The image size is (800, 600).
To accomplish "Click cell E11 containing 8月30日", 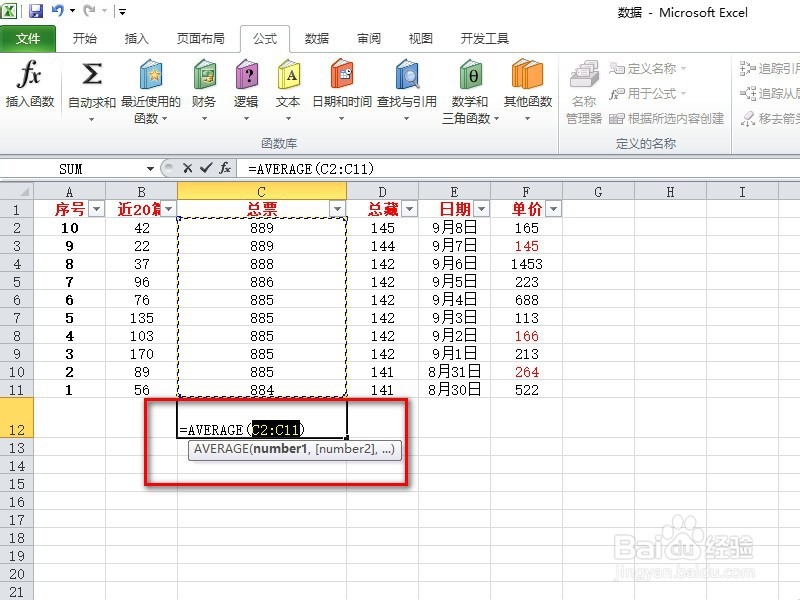I will point(455,390).
